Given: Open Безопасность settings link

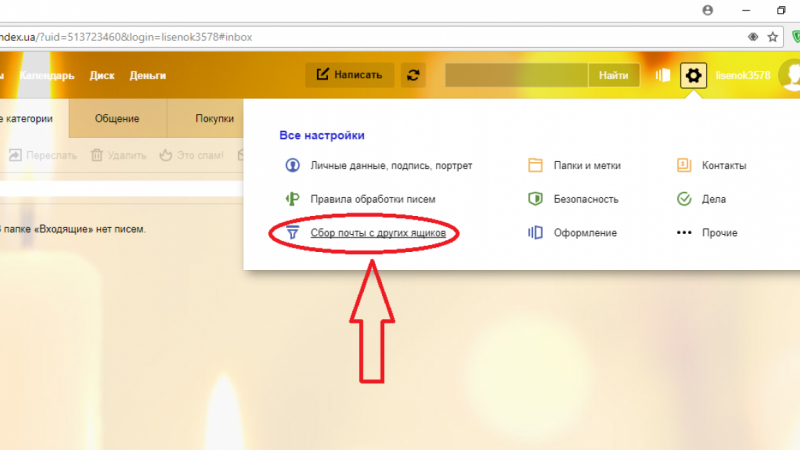Looking at the screenshot, I should [x=586, y=199].
